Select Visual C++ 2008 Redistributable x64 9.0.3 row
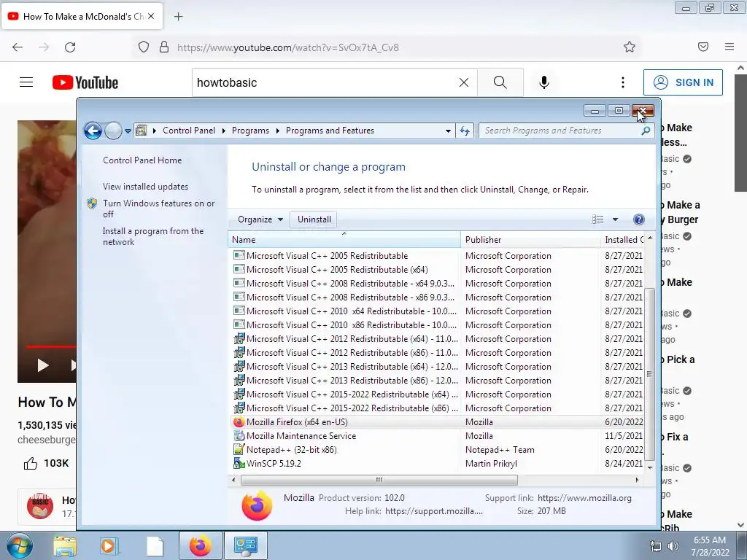The width and height of the screenshot is (747, 560). (x=438, y=284)
